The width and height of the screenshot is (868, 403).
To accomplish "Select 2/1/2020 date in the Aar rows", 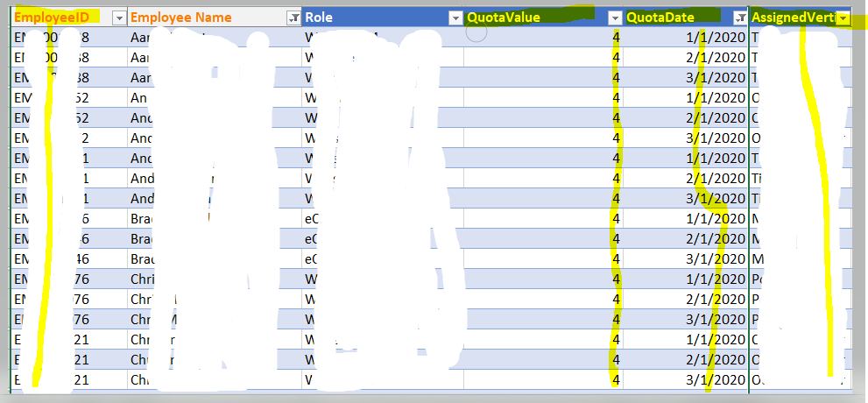I will click(717, 58).
